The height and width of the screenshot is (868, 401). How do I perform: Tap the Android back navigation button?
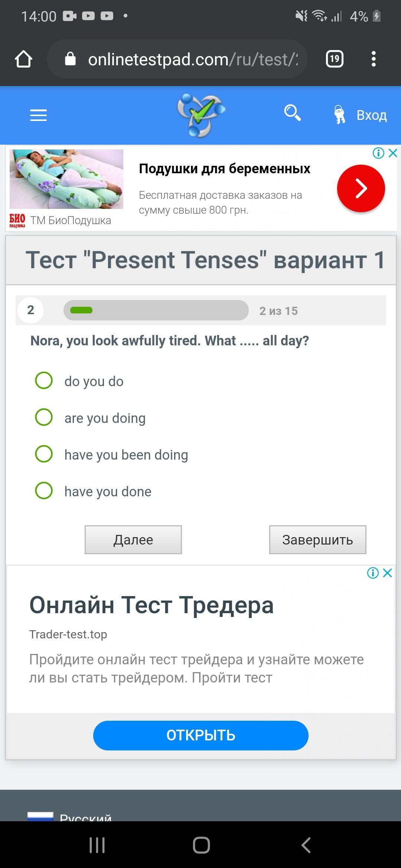(306, 845)
